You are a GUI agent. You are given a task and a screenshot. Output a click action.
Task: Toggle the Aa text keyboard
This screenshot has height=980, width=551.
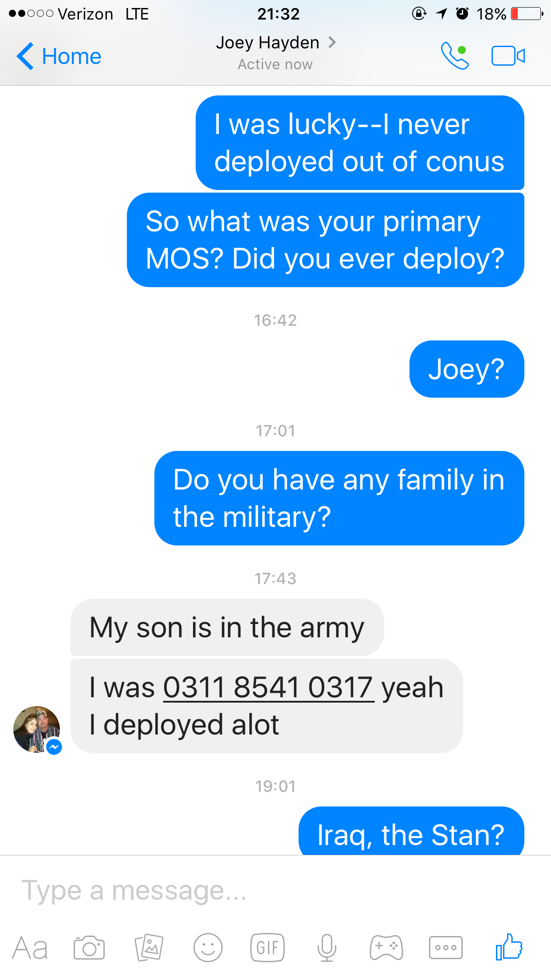30,948
